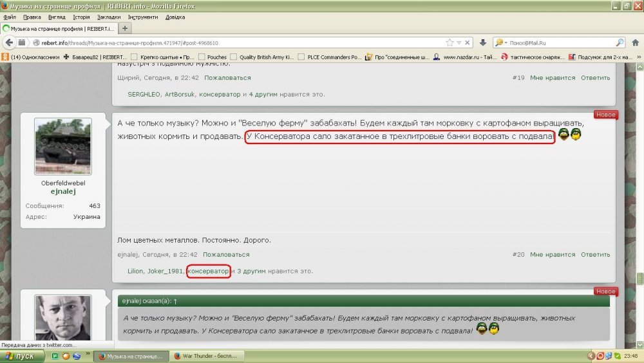Viewport: 644px width, 363px height.
Task: Click ejnalej's tank avatar image
Action: pyautogui.click(x=62, y=147)
